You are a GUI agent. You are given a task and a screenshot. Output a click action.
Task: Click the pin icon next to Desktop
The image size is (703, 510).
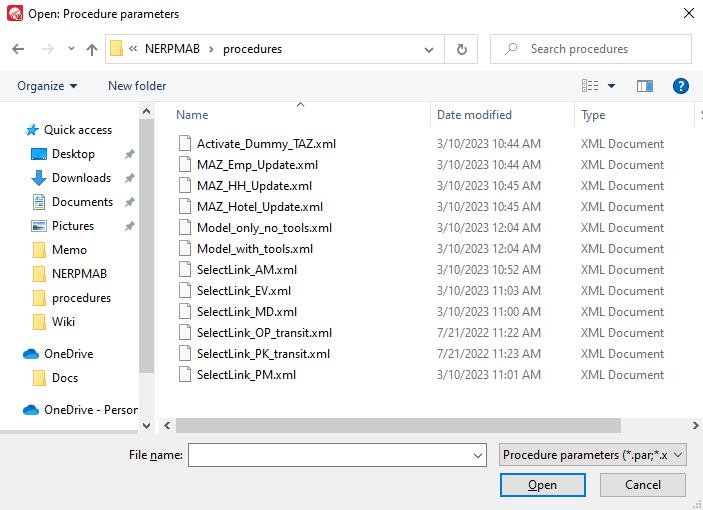(x=130, y=154)
